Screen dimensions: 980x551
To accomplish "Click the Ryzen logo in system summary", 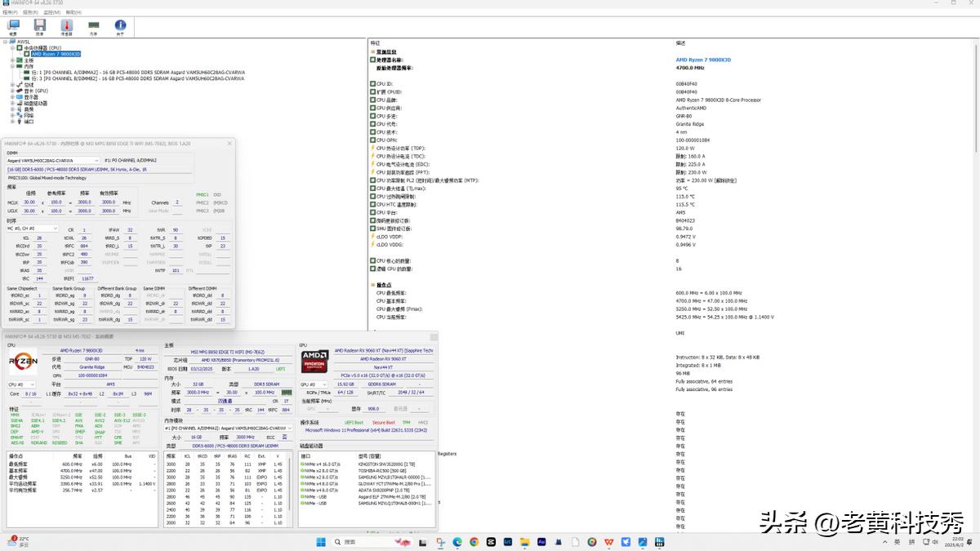I will 22,362.
